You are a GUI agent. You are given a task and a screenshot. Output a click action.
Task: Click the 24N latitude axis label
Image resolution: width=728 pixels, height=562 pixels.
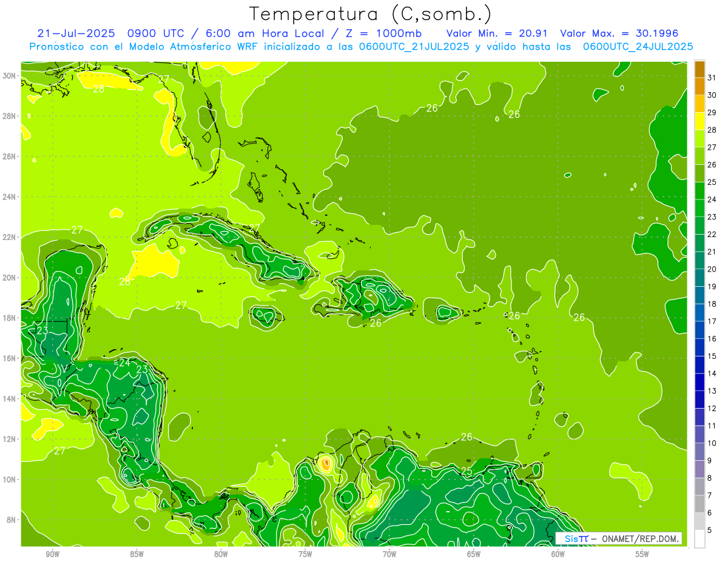tap(10, 196)
